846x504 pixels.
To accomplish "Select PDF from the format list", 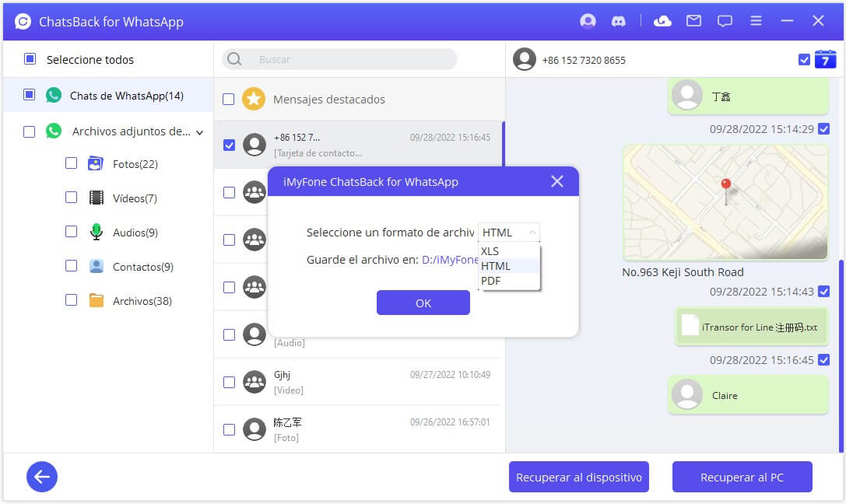I will click(x=491, y=281).
